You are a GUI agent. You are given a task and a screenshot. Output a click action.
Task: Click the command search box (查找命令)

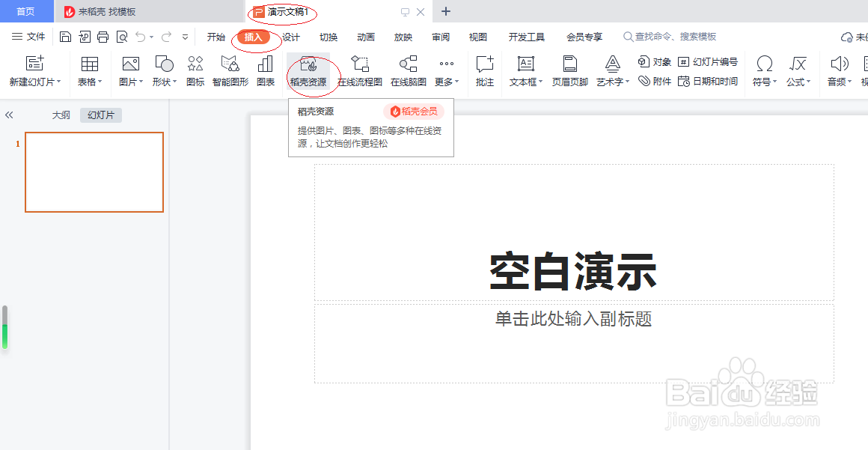[x=670, y=37]
